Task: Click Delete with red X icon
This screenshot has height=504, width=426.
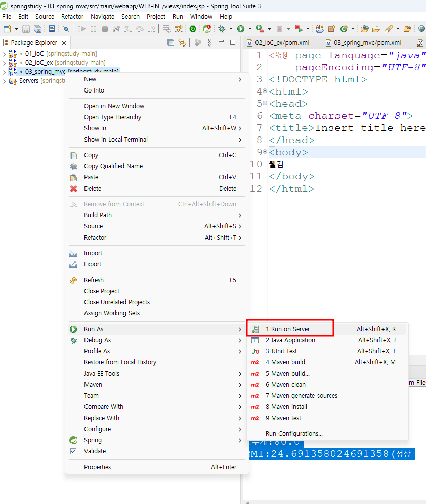Action: point(157,189)
